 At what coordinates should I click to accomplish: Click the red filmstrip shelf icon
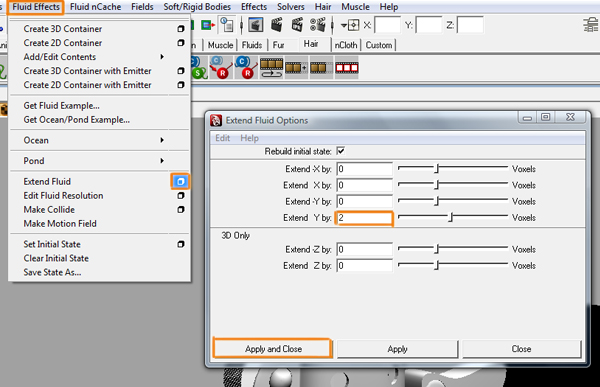(x=347, y=68)
